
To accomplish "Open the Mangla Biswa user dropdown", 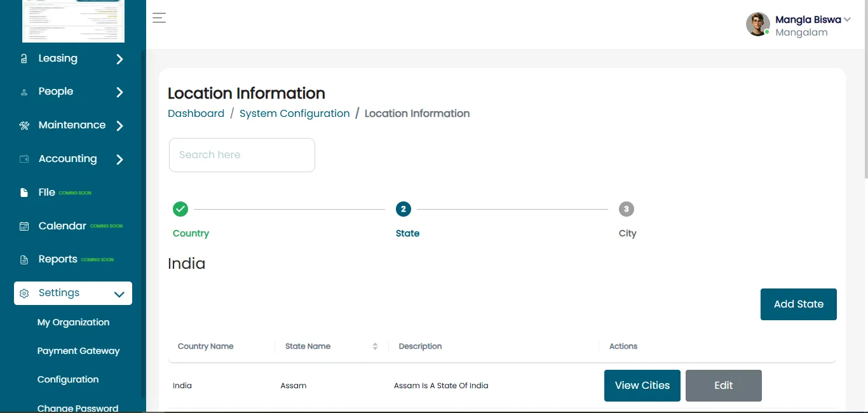I will [847, 20].
